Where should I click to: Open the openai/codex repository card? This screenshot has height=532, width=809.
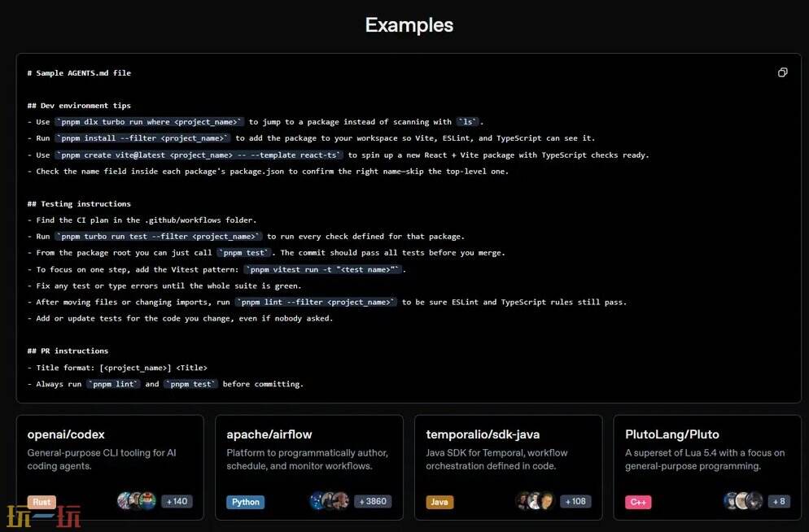tap(66, 434)
